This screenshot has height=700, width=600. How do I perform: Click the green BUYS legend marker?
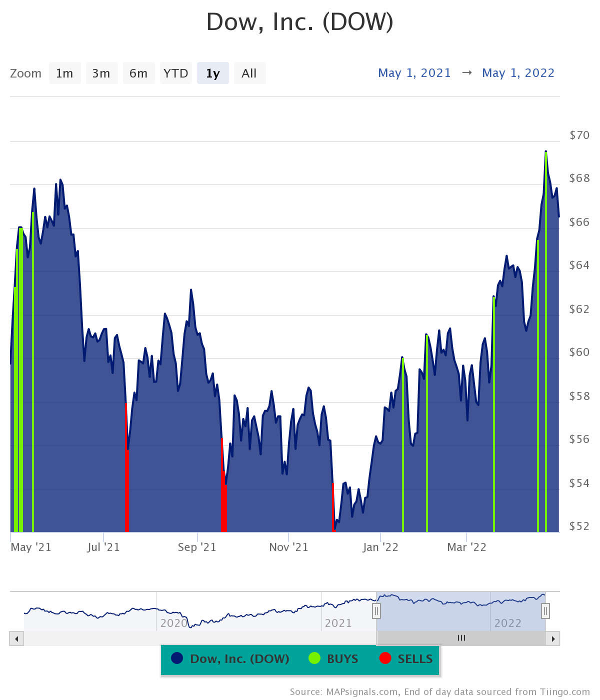pyautogui.click(x=314, y=658)
